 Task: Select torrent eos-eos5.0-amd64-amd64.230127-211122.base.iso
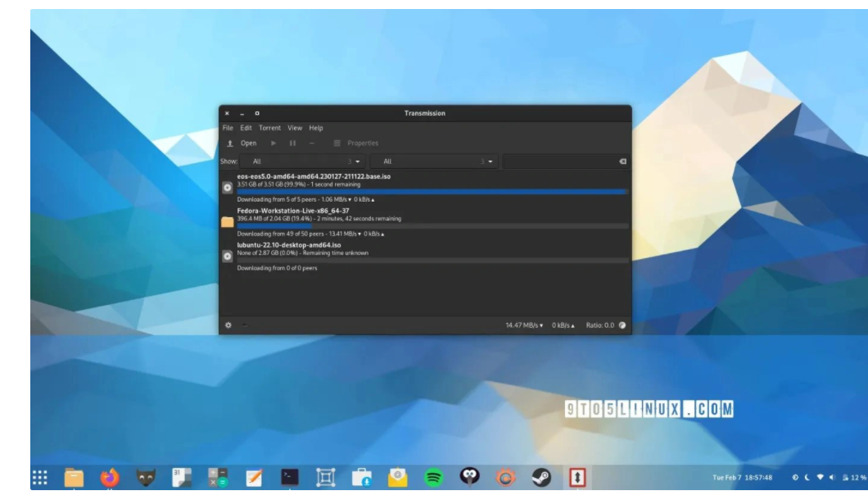[314, 176]
